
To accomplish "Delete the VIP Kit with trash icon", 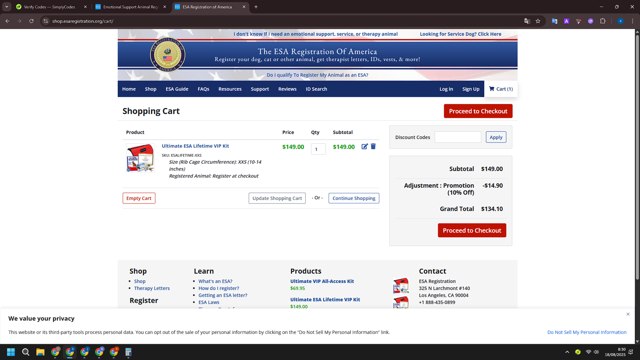I will 373,146.
